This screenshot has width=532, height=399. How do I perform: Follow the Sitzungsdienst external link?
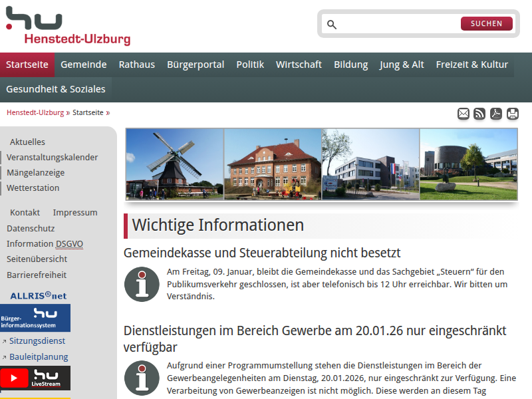(x=37, y=341)
